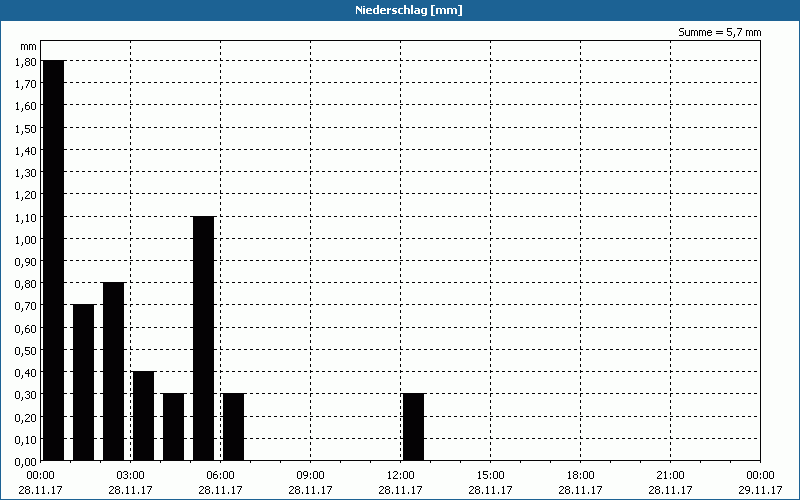800x500 pixels.
Task: Click the Niederschlag [mm] chart title
Action: 409,10
